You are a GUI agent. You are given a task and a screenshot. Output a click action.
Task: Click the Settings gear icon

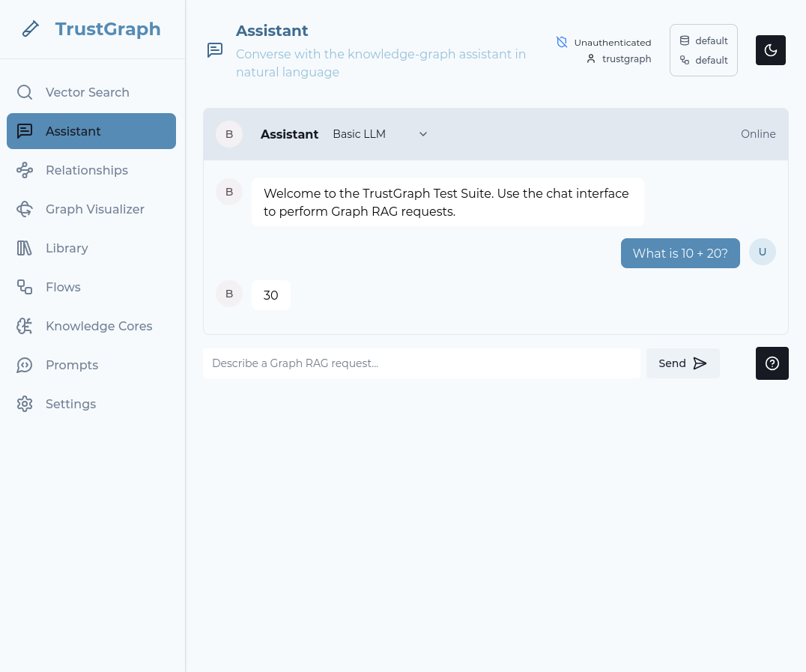click(25, 404)
